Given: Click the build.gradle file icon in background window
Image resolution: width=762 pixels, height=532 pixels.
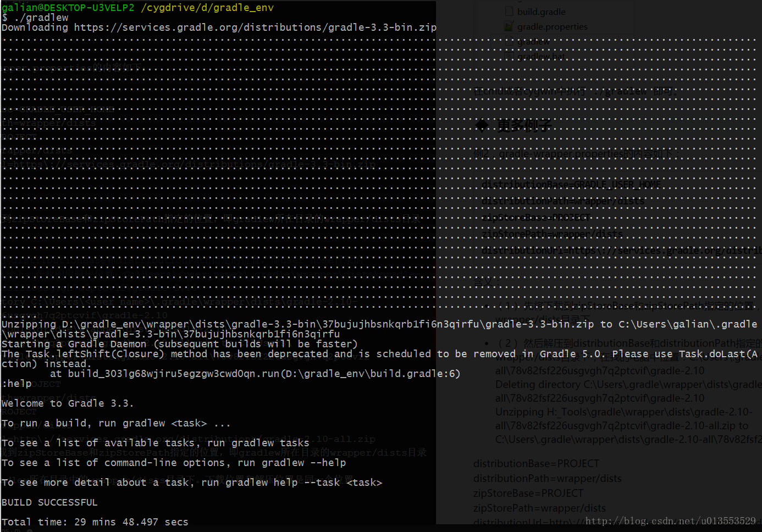Looking at the screenshot, I should 509,11.
